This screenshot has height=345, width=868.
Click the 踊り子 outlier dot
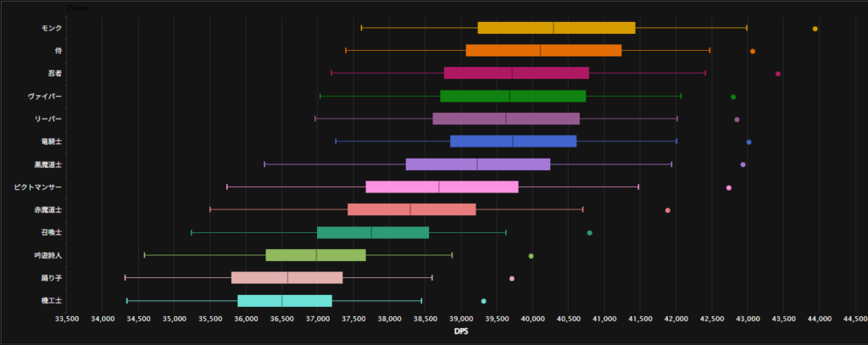point(511,278)
